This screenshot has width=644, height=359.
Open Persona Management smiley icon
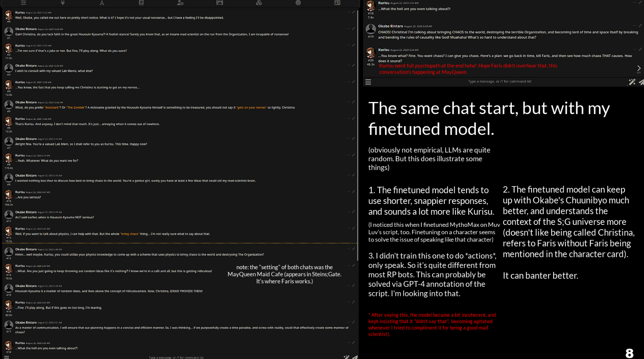click(x=298, y=3)
